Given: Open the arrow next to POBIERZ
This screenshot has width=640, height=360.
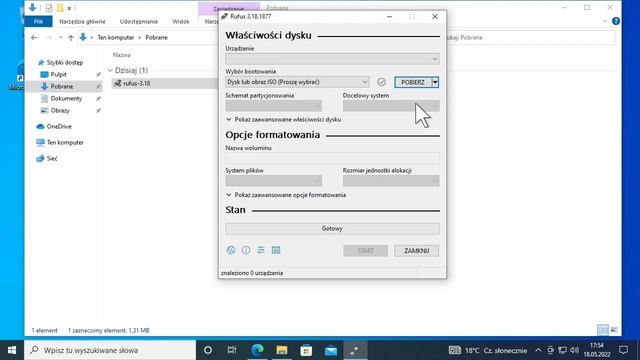Looking at the screenshot, I should coord(436,82).
